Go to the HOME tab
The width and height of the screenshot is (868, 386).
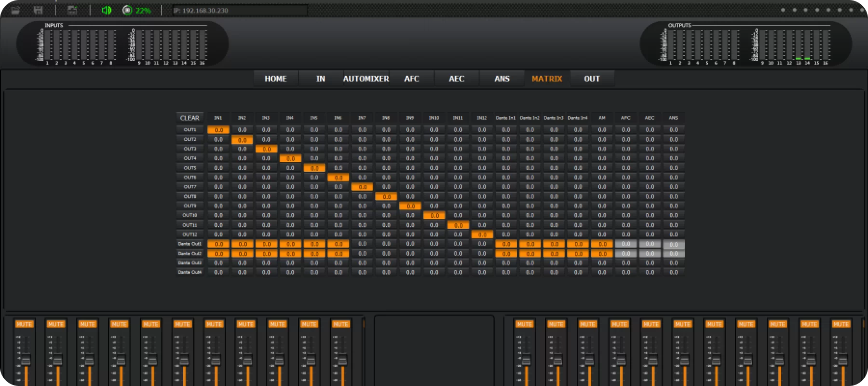tap(275, 79)
